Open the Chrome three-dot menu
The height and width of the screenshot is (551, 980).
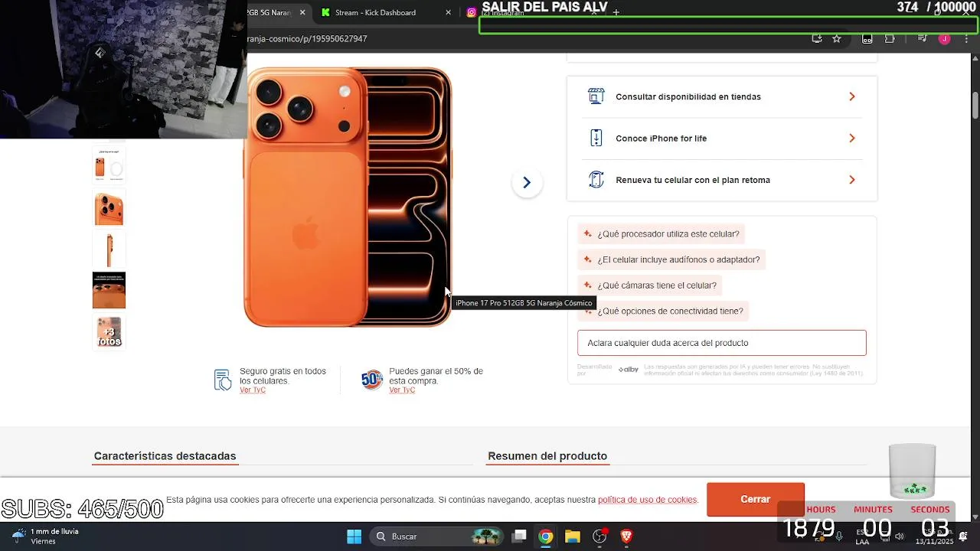pos(966,38)
